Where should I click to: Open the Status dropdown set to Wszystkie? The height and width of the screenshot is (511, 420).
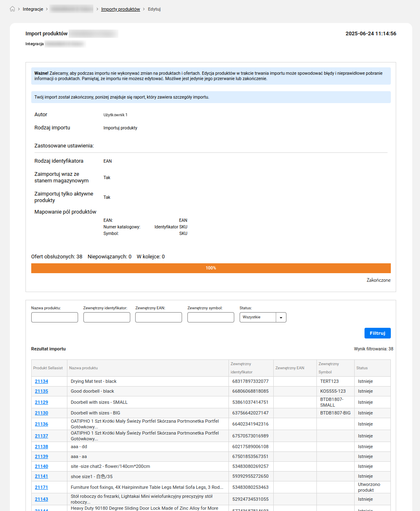(258, 317)
